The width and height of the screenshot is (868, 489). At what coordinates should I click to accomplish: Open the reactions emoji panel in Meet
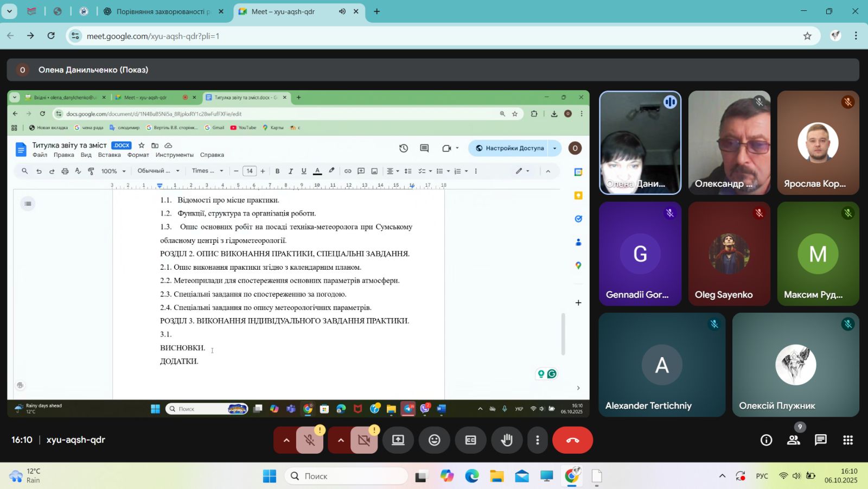click(434, 440)
